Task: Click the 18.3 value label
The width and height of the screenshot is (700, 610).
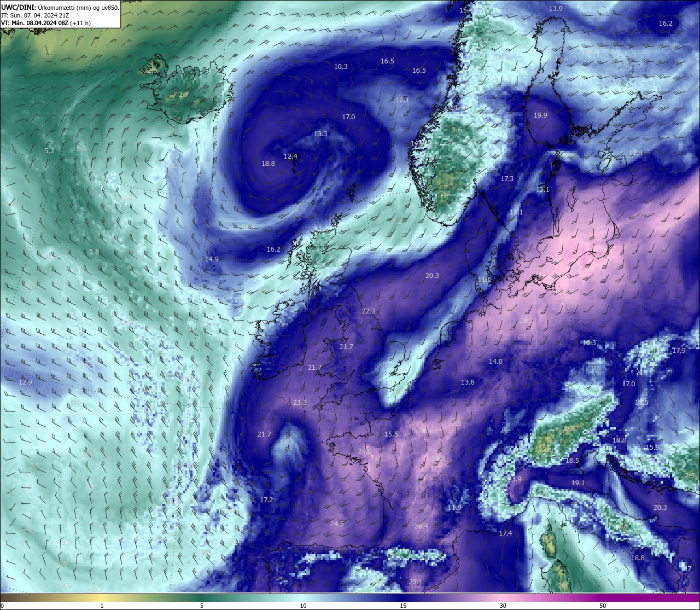Action: pyautogui.click(x=589, y=342)
